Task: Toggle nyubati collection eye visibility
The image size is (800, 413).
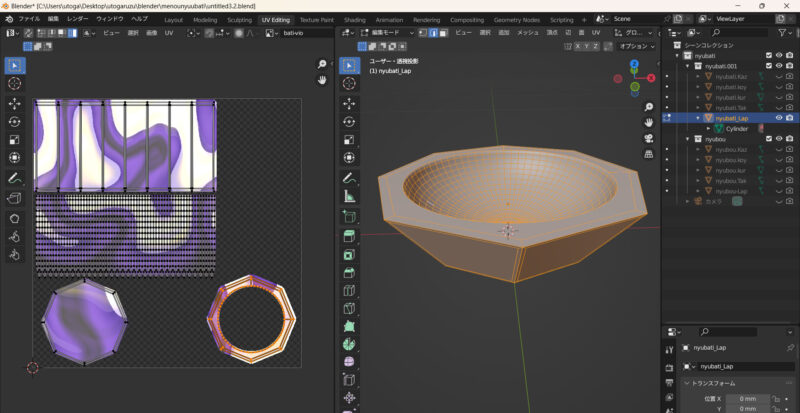Action: pos(779,55)
